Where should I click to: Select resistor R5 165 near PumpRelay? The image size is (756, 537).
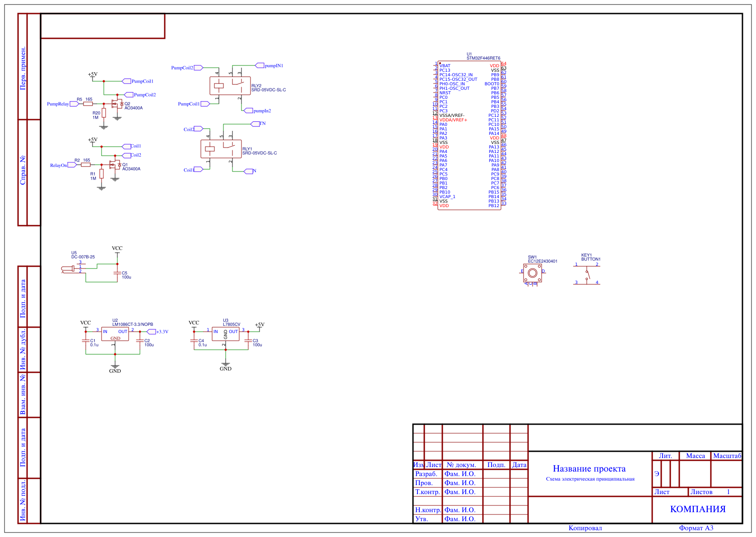click(x=88, y=104)
